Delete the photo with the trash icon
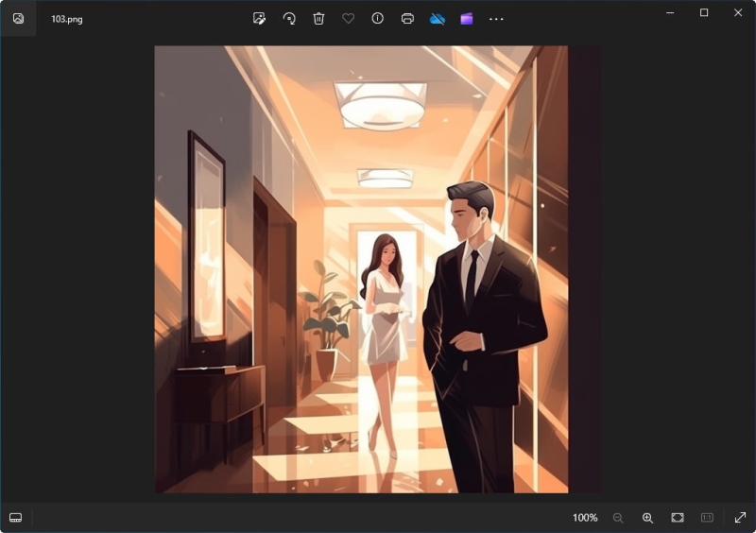 pyautogui.click(x=318, y=18)
